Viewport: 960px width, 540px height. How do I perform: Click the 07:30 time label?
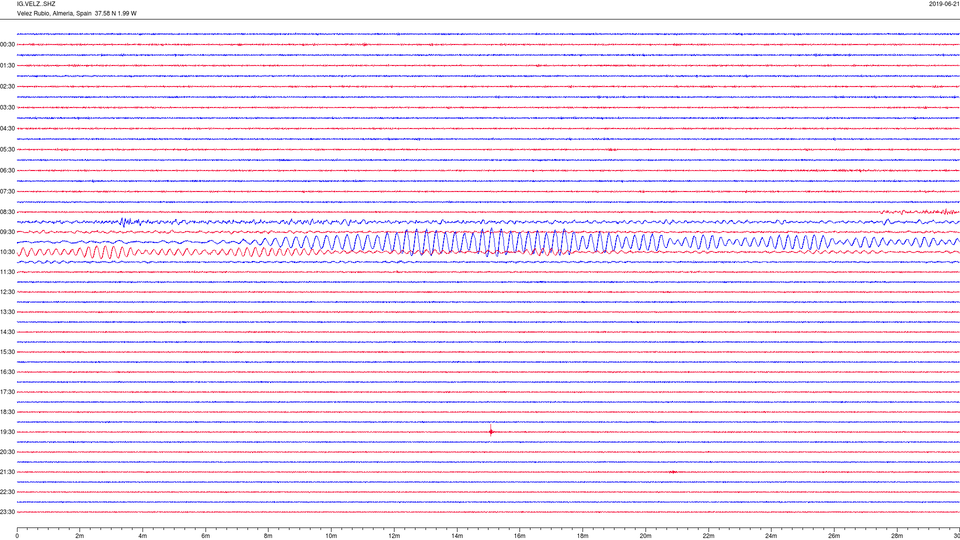[x=7, y=192]
